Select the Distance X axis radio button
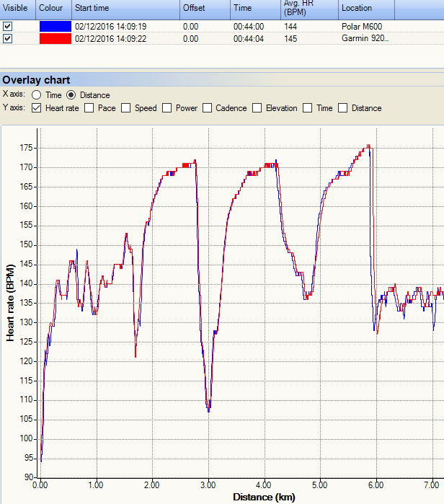The image size is (444, 504). click(x=71, y=95)
